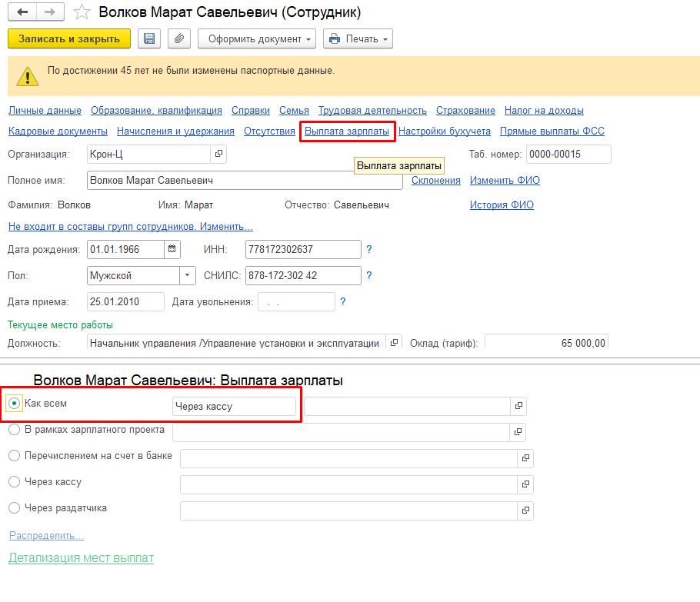Click the СНИЛС input field

click(x=303, y=275)
